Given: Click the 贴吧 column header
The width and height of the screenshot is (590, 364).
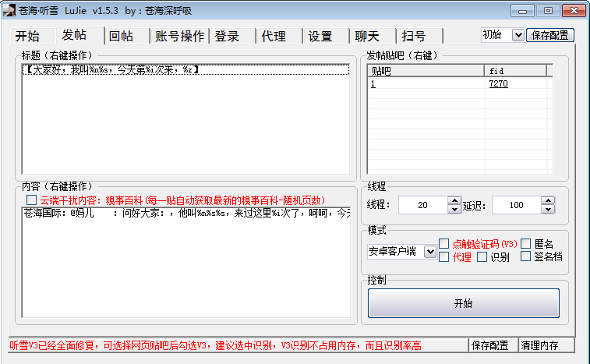Looking at the screenshot, I should tap(426, 71).
